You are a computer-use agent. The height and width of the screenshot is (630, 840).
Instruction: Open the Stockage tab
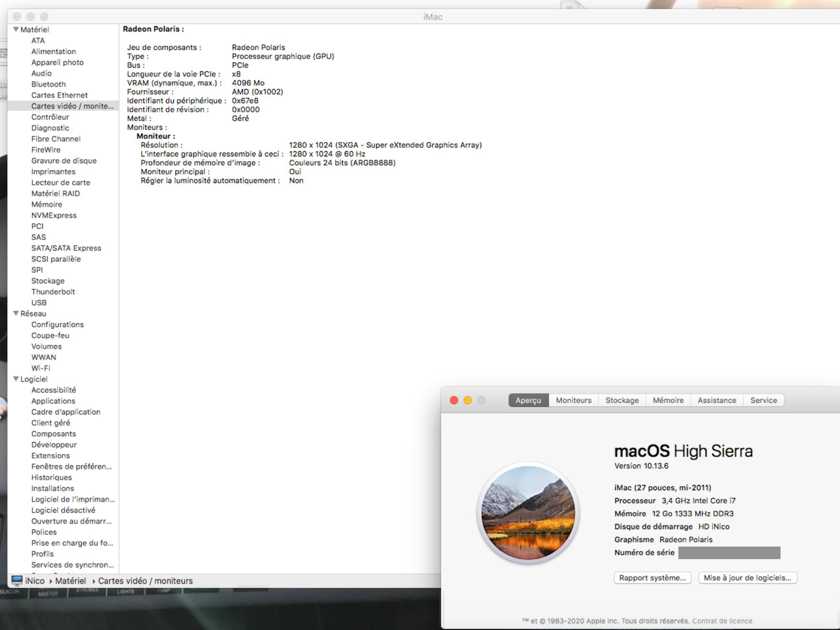click(621, 400)
